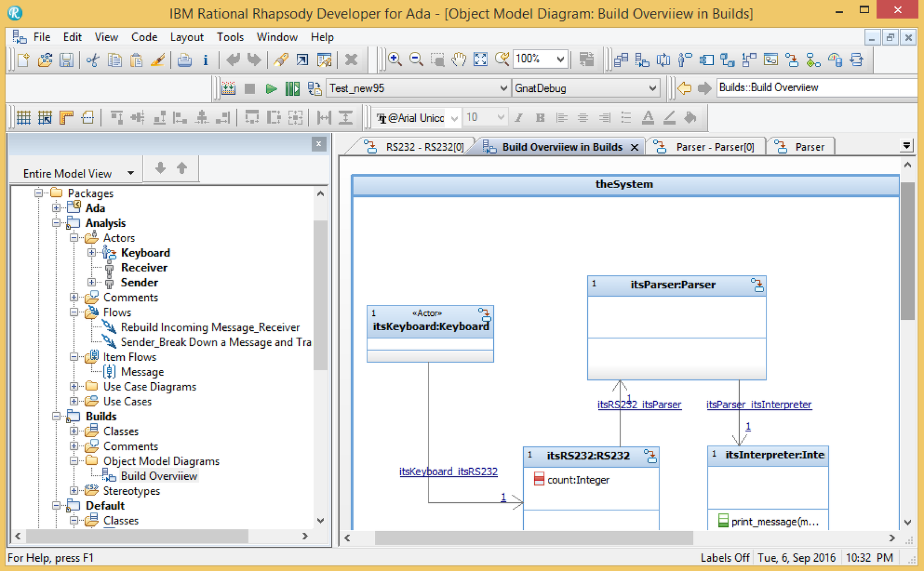Toggle italic text formatting
Screen dimensions: 924x571
(x=519, y=118)
